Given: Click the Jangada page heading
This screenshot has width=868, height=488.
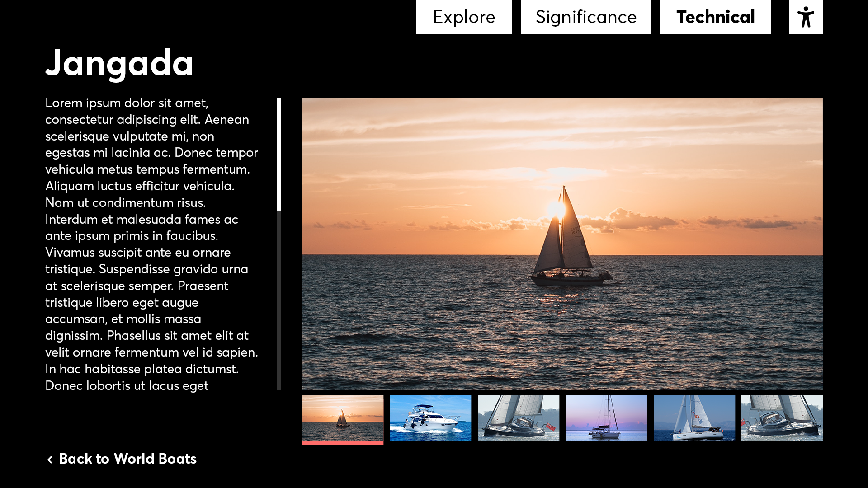Looking at the screenshot, I should tap(119, 63).
